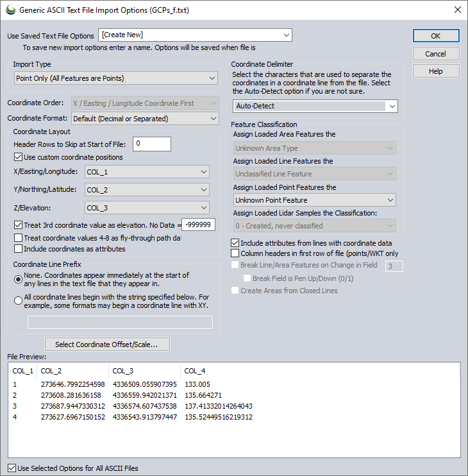
Task: Open the X/Easting/Longitude column dropdown
Action: pyautogui.click(x=147, y=172)
